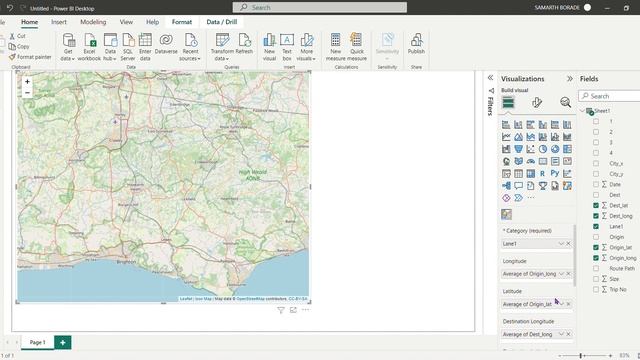This screenshot has height=360, width=640.
Task: Select the custom route map visual icon
Action: tap(506, 214)
